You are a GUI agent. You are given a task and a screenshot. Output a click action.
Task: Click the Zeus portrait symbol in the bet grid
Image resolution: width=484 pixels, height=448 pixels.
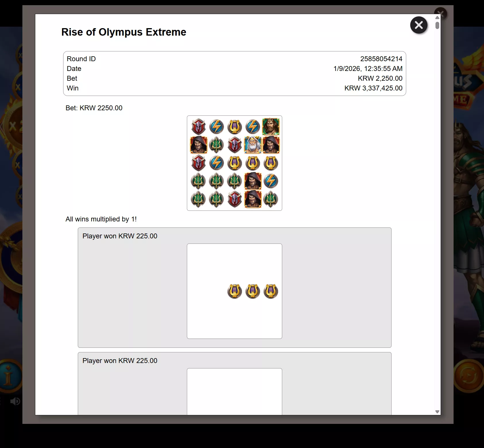coord(253,145)
